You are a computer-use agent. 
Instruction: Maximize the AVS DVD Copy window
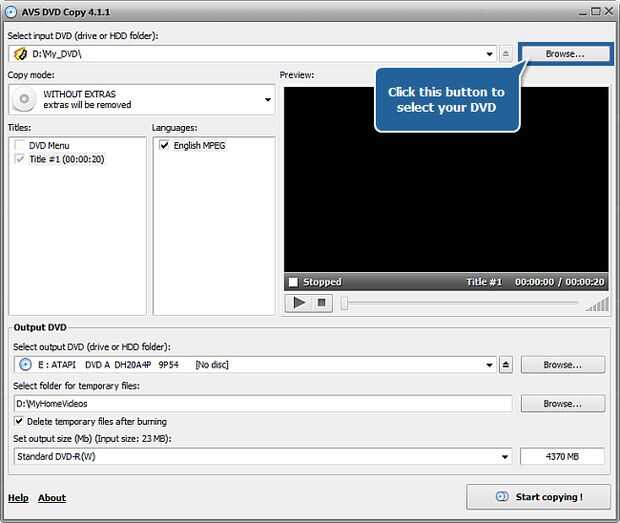(595, 11)
